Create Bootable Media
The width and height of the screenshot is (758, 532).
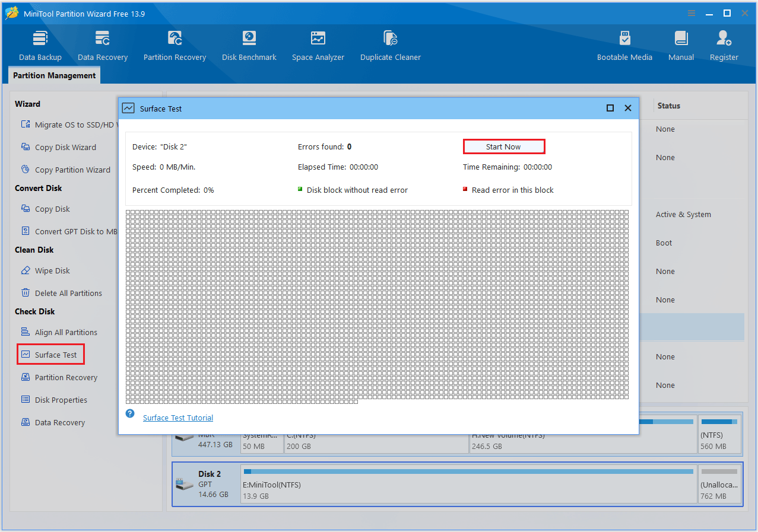624,46
